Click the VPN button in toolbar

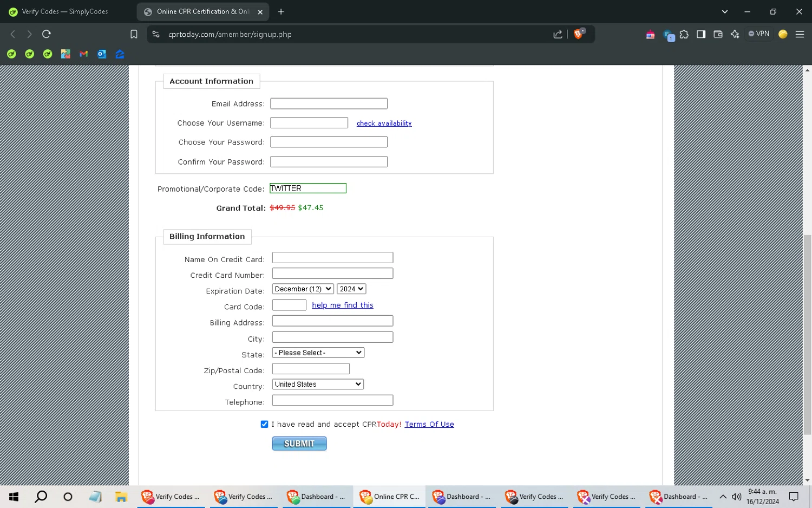(x=759, y=34)
